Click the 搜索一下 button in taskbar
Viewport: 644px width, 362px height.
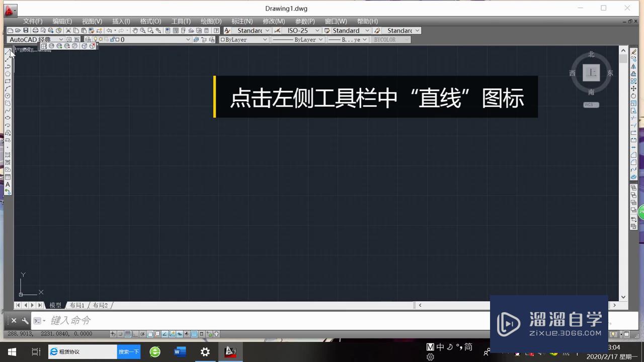coord(129,352)
